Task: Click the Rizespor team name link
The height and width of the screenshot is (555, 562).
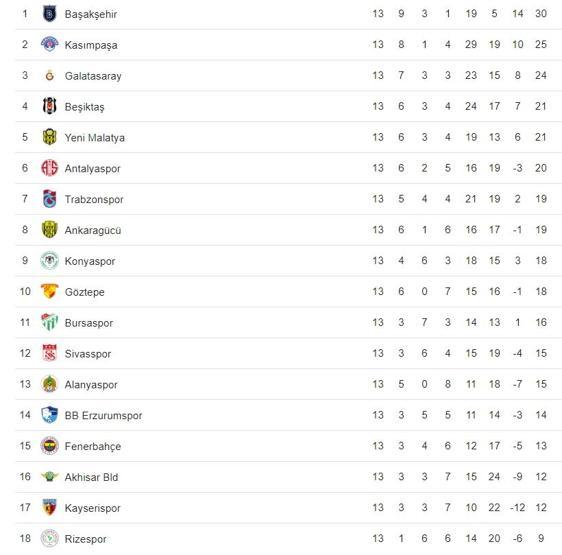Action: 86,539
